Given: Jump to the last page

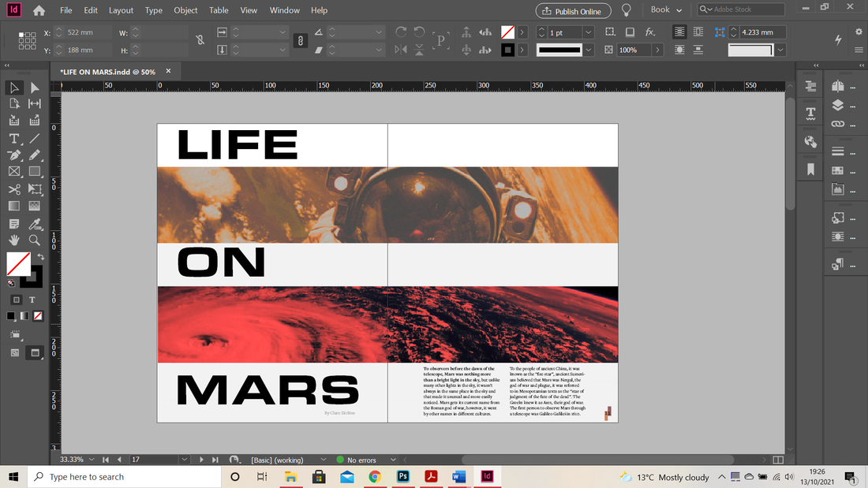Looking at the screenshot, I should pyautogui.click(x=215, y=460).
